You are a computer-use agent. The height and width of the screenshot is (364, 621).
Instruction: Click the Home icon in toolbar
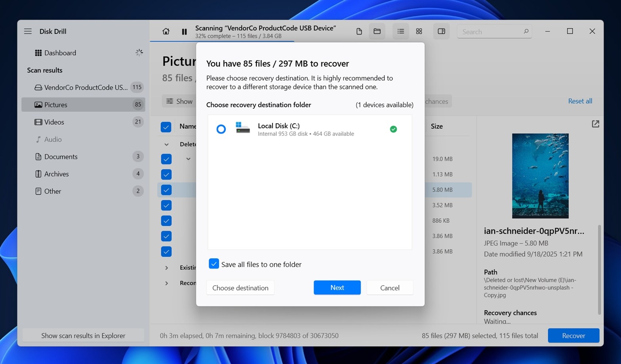tap(166, 31)
